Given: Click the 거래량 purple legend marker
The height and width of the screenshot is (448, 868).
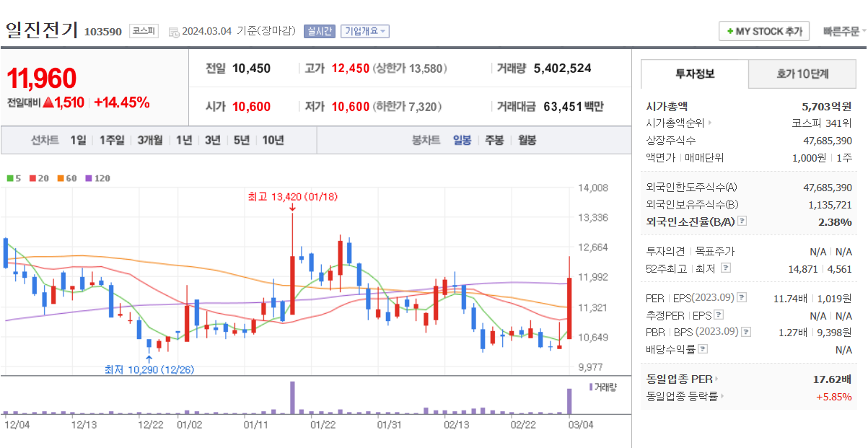Looking at the screenshot, I should (x=591, y=387).
